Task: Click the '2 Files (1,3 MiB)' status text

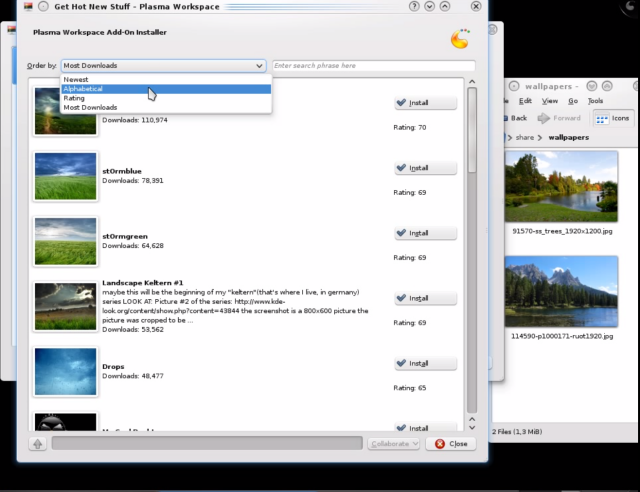Action: (x=517, y=432)
